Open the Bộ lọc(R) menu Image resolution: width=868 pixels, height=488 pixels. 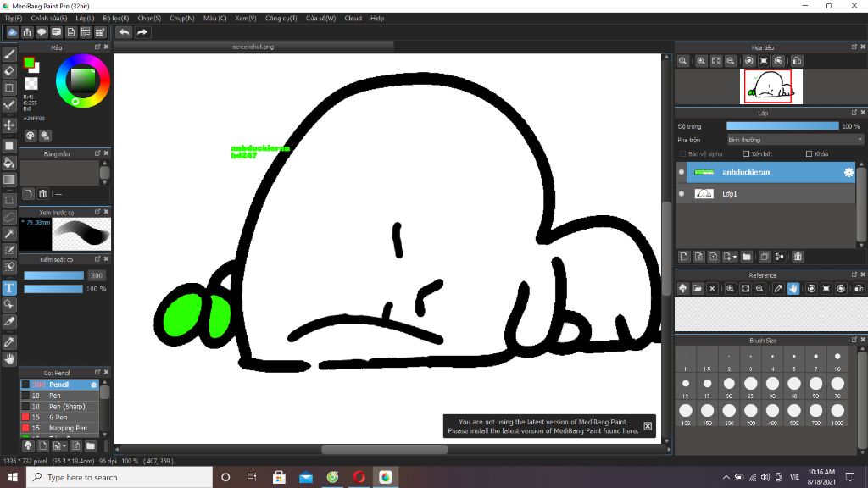click(115, 19)
